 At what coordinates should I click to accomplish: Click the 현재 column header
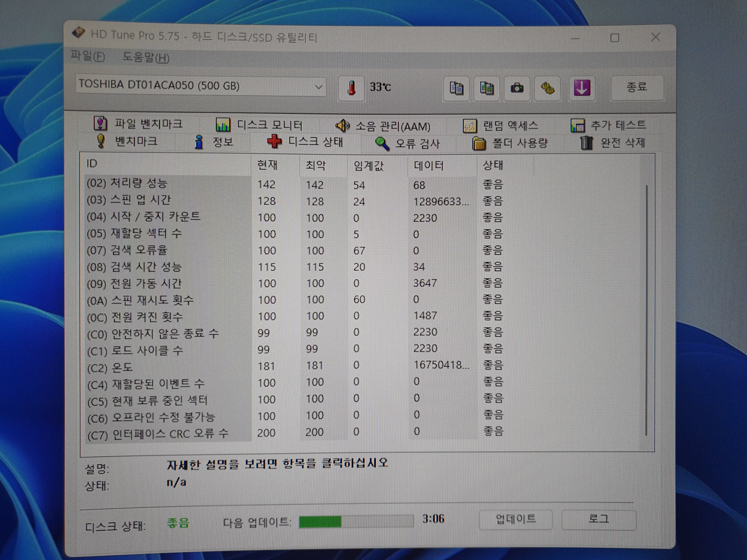(275, 165)
